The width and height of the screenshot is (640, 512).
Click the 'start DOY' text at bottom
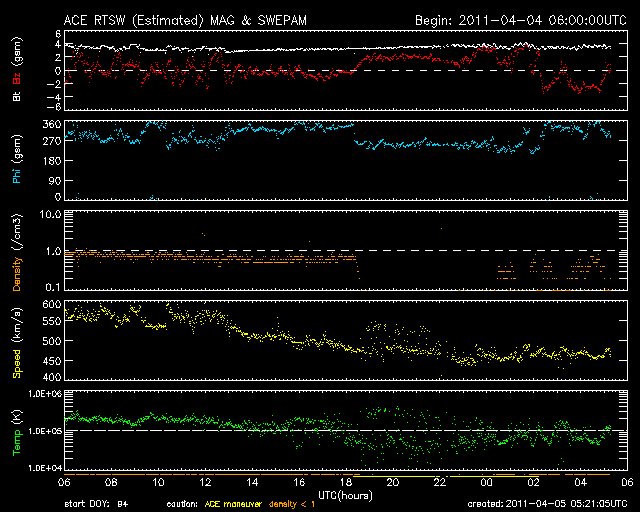point(97,503)
